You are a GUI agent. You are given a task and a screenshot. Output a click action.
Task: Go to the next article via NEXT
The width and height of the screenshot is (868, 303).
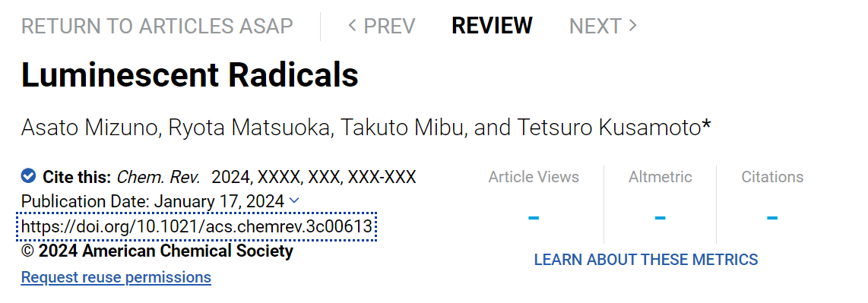[603, 25]
